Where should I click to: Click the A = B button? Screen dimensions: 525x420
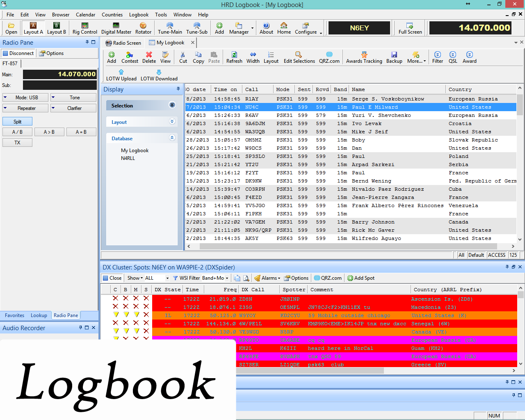click(81, 132)
